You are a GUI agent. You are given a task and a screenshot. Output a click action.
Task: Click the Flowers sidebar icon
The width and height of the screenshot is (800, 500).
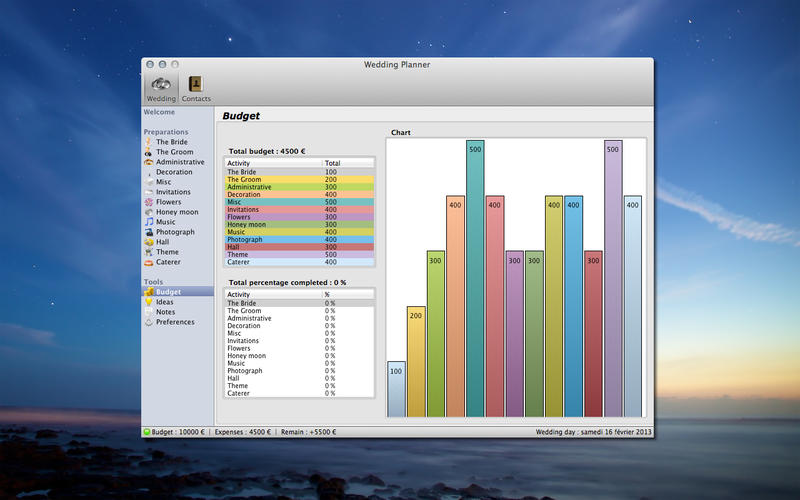148,202
